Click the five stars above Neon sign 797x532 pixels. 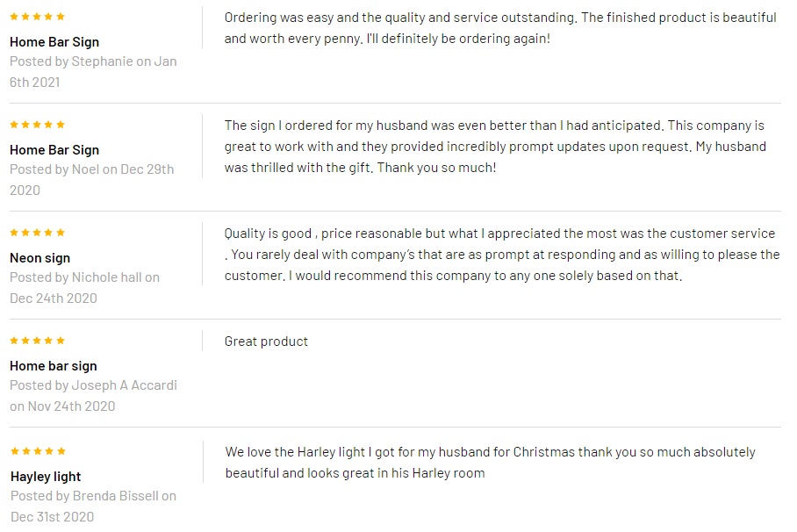click(37, 233)
